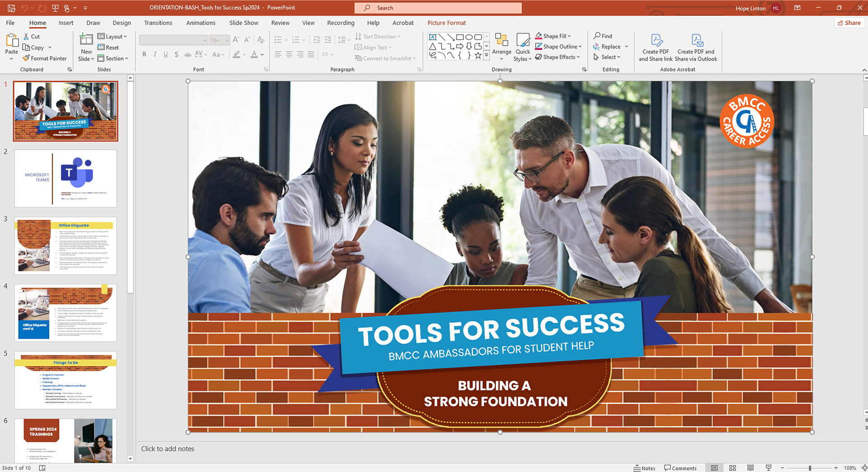Switch to Slide Sorter view icon
Image resolution: width=868 pixels, height=472 pixels.
pyautogui.click(x=732, y=468)
